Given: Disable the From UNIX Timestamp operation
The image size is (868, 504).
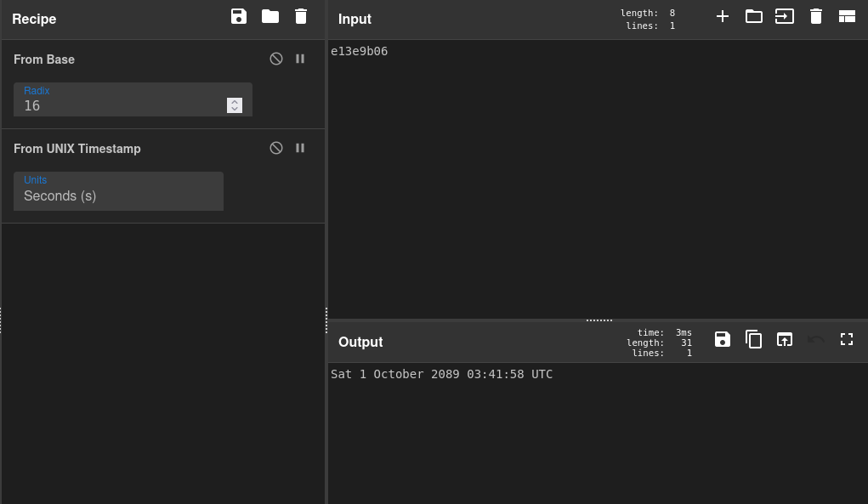Looking at the screenshot, I should (276, 148).
